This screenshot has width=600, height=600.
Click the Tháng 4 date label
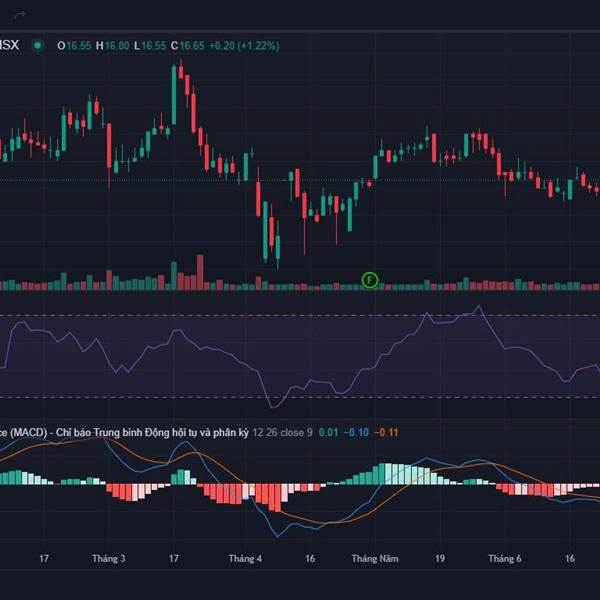pos(245,558)
